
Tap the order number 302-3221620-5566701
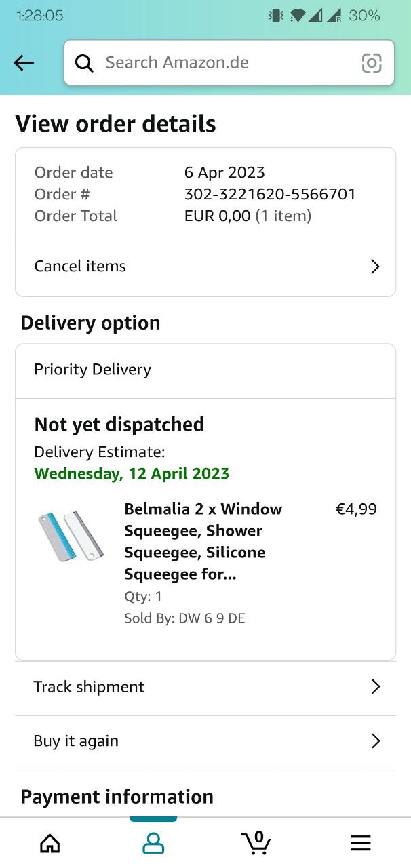tap(270, 194)
